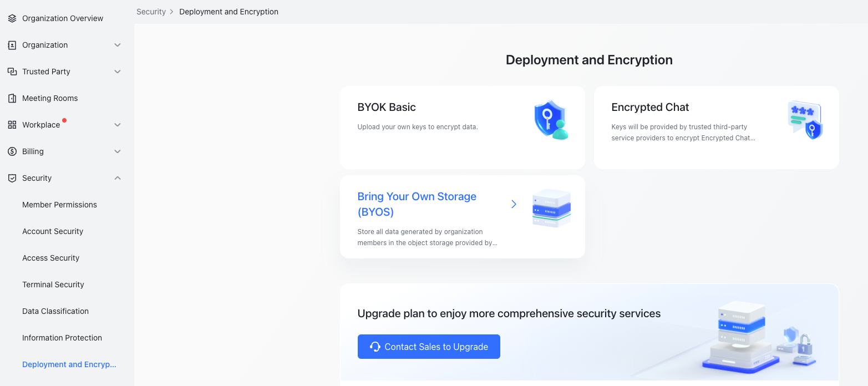
Task: Click the BYOK Basic shield key illustration
Action: pos(551,120)
